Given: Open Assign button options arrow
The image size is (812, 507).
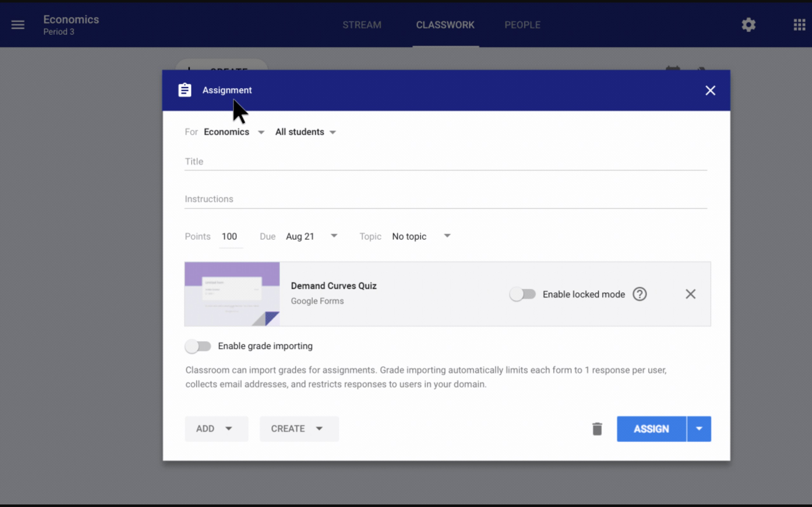Looking at the screenshot, I should coord(699,429).
